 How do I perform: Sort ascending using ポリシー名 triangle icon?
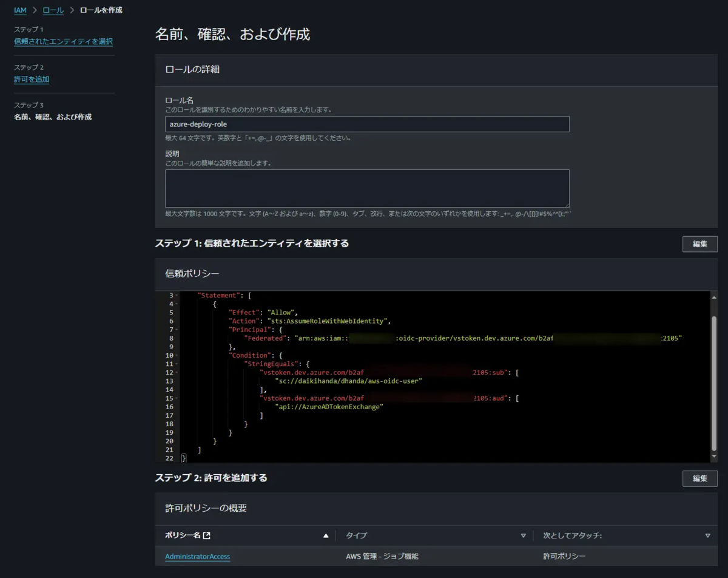coord(326,535)
